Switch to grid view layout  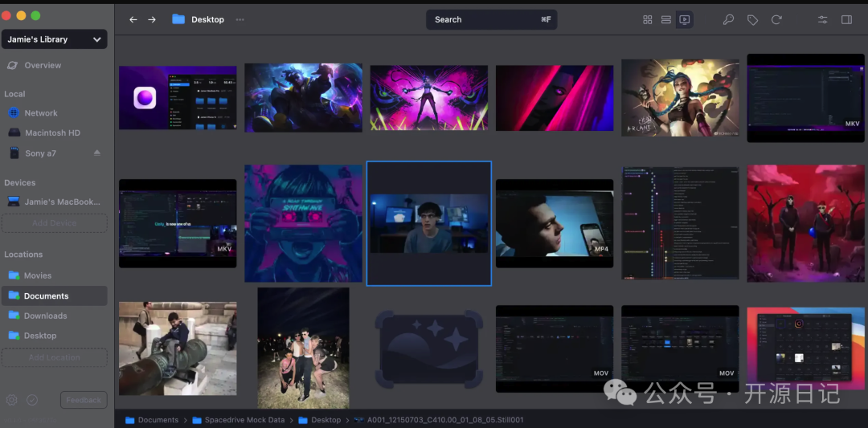(647, 19)
